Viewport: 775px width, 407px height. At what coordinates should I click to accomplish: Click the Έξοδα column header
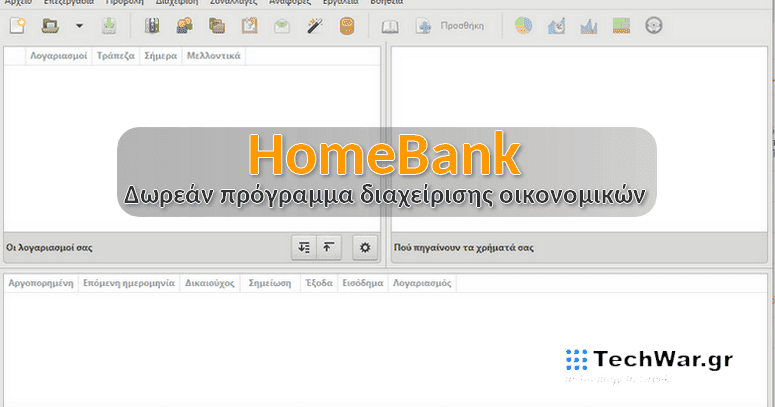coord(319,283)
